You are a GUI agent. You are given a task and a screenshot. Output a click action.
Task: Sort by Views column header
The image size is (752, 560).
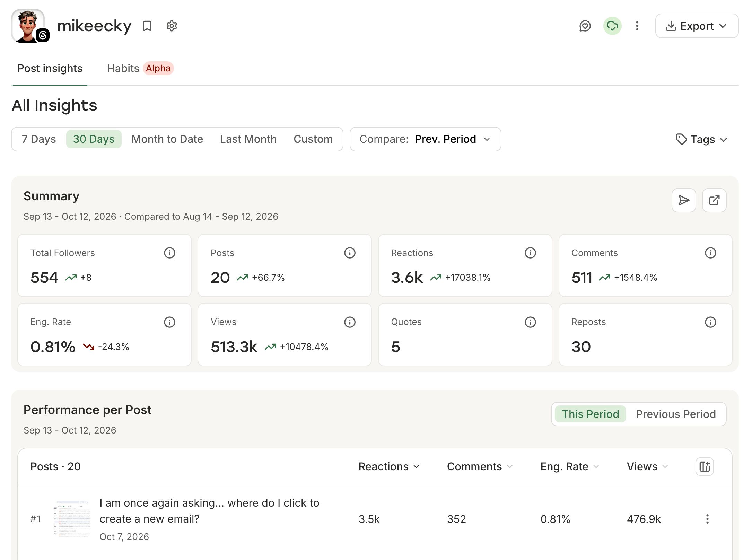(647, 466)
